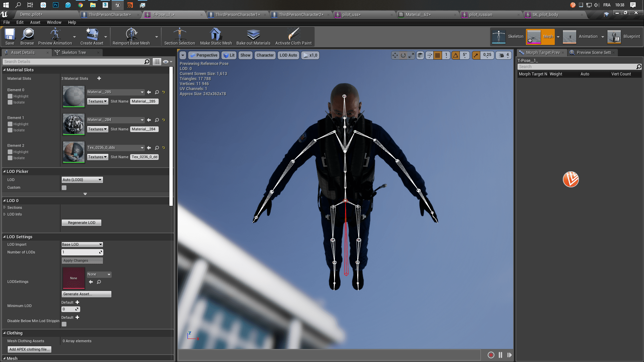The height and width of the screenshot is (362, 644).
Task: Toggle details visibility eye options
Action: pyautogui.click(x=167, y=62)
